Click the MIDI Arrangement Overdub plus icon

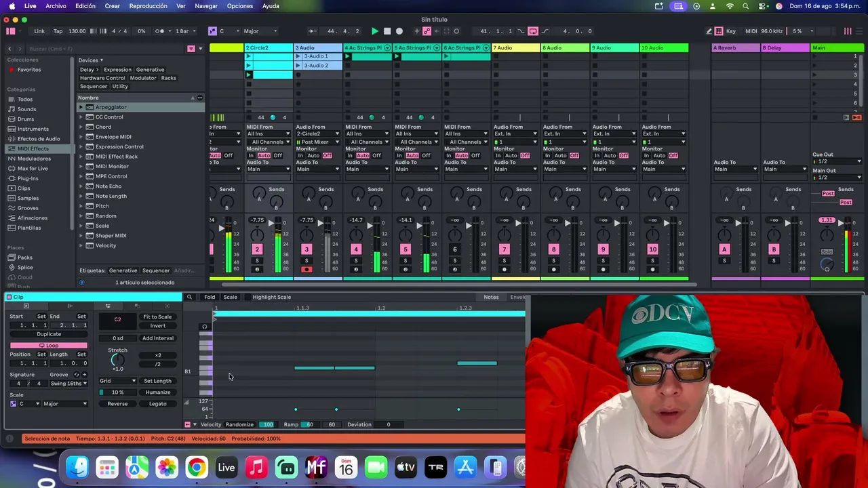click(x=416, y=31)
